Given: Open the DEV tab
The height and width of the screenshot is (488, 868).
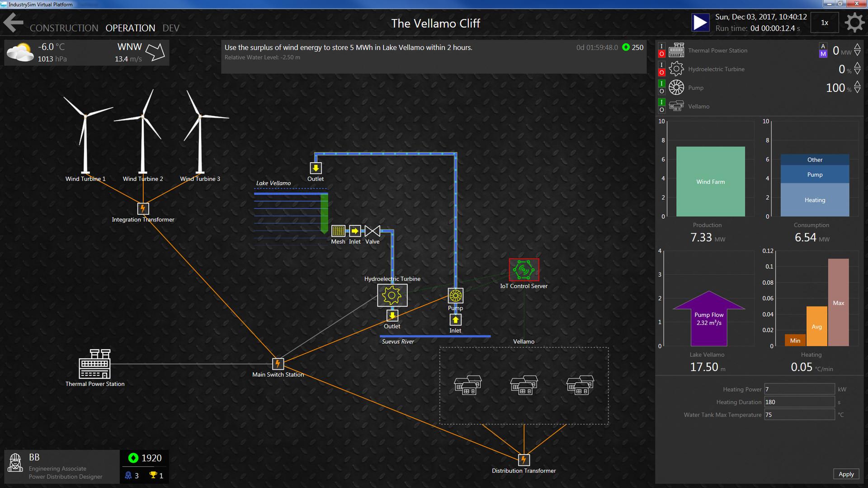Looking at the screenshot, I should pyautogui.click(x=171, y=28).
